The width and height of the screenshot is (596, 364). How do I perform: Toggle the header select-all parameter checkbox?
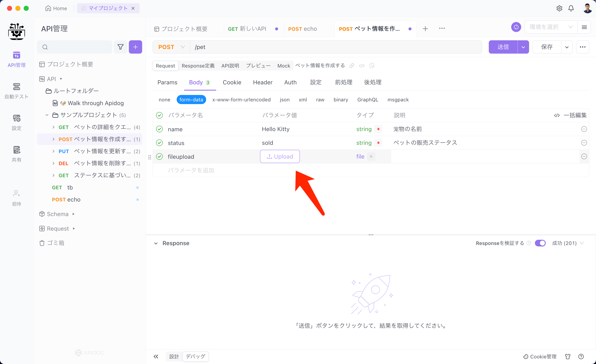(x=159, y=115)
